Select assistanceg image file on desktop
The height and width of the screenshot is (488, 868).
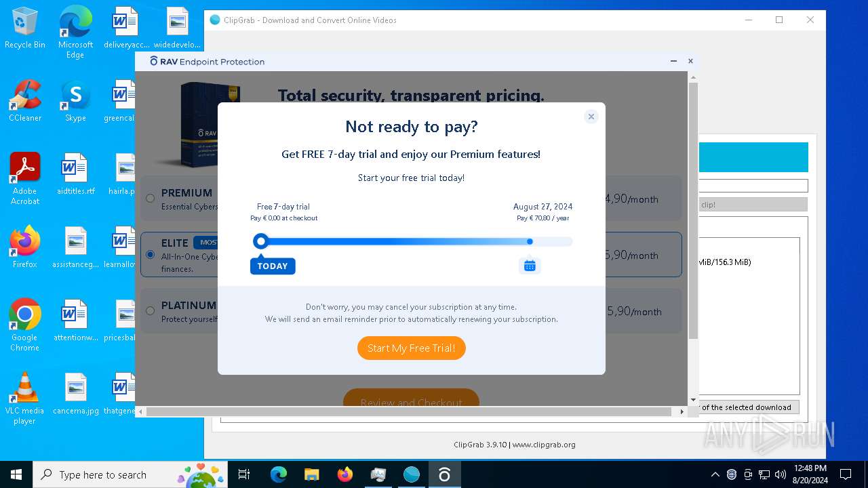tap(75, 247)
